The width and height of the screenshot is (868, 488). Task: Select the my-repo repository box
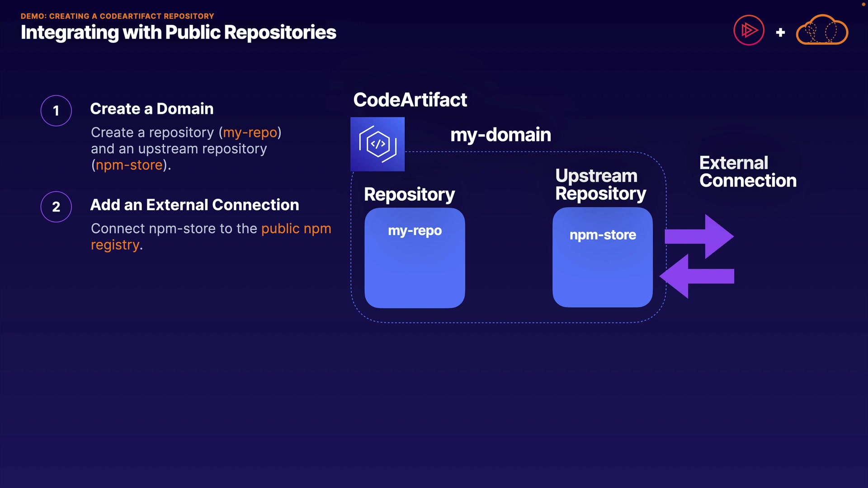tap(415, 258)
